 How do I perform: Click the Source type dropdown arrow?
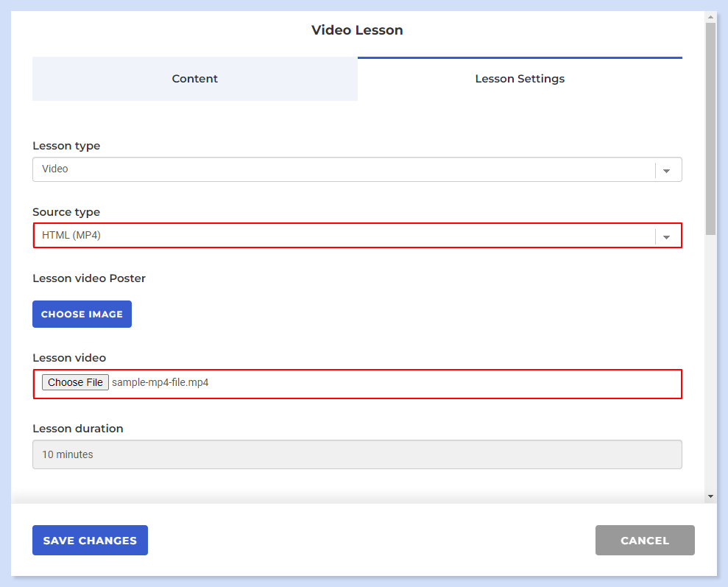coord(666,237)
